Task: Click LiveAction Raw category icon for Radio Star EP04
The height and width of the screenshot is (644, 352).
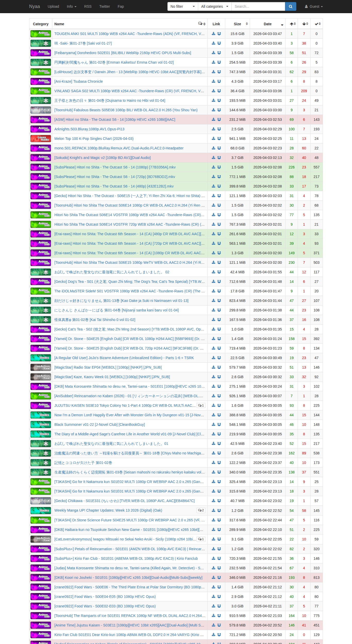Action: 41,367
